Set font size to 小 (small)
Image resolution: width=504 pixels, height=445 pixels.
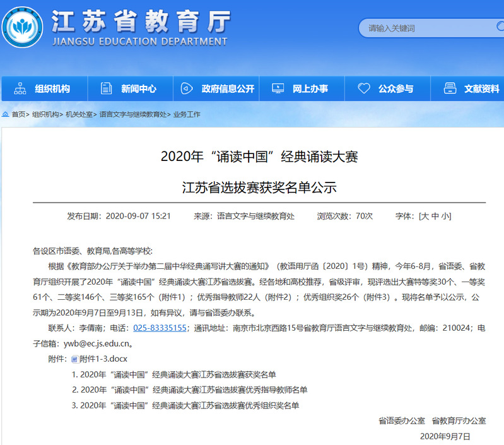click(x=445, y=216)
